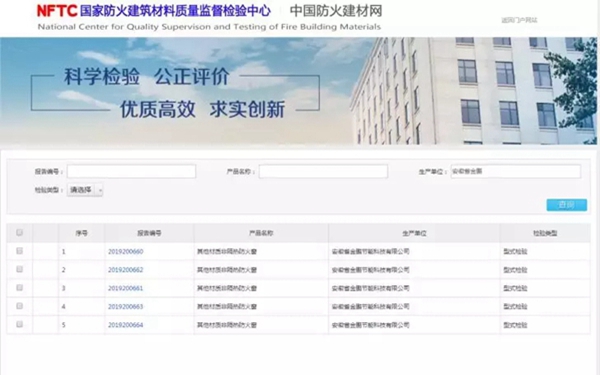Open the 检验类型 请选择 dropdown

pyautogui.click(x=85, y=190)
